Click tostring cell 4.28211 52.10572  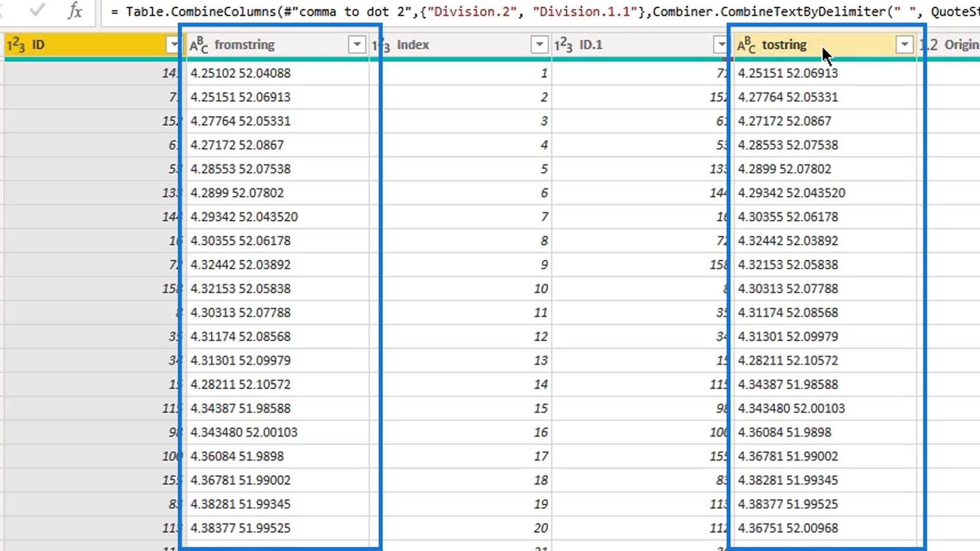coord(824,360)
